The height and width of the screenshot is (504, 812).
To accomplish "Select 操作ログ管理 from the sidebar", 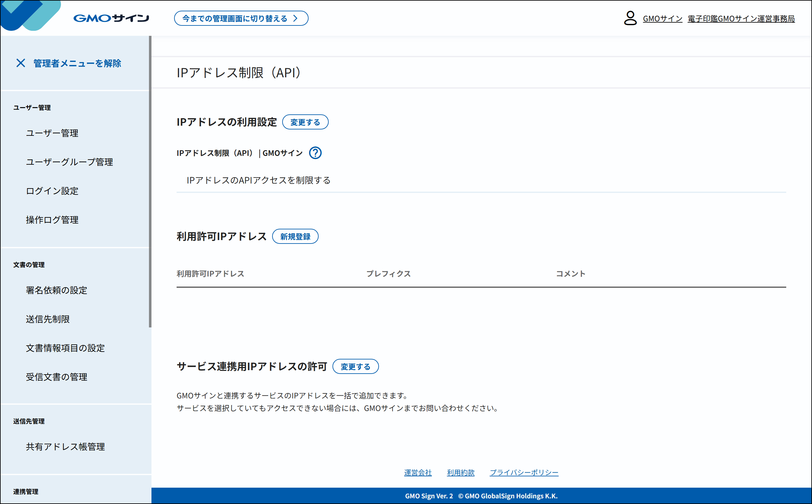I will [52, 220].
